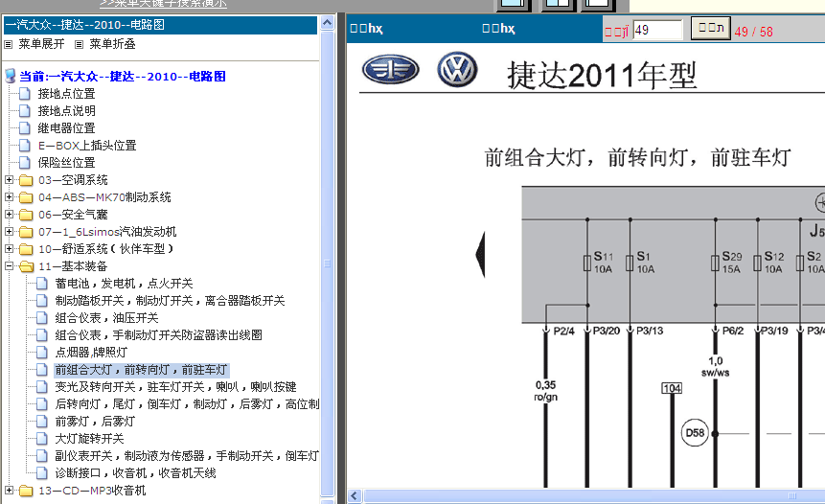Click the page icon beside 点烟器,牌照灯

pyautogui.click(x=42, y=353)
